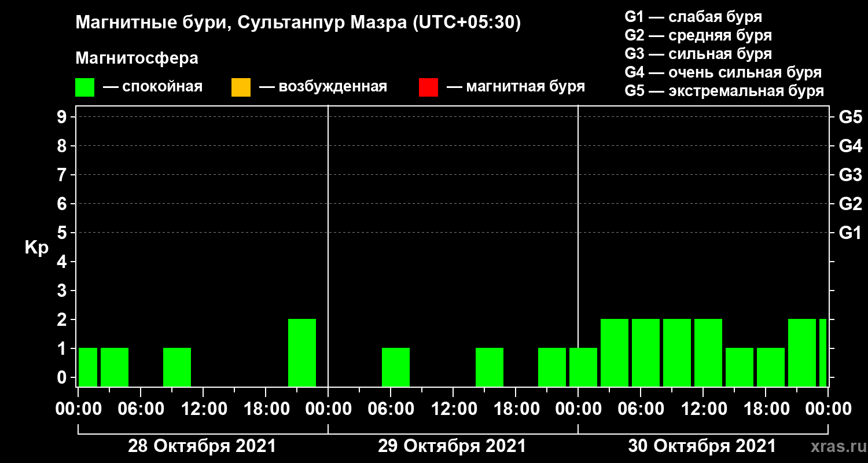Click the 29 October bar spanning 05:00–08:00
Screen dimensions: 868x463
point(396,367)
